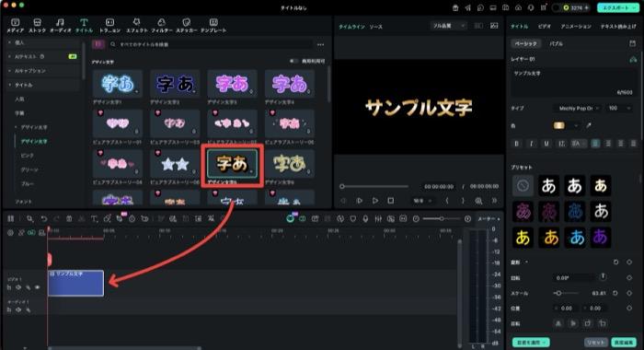Open the aspect ratio dropdown below preview
The image size is (644, 350).
click(422, 201)
